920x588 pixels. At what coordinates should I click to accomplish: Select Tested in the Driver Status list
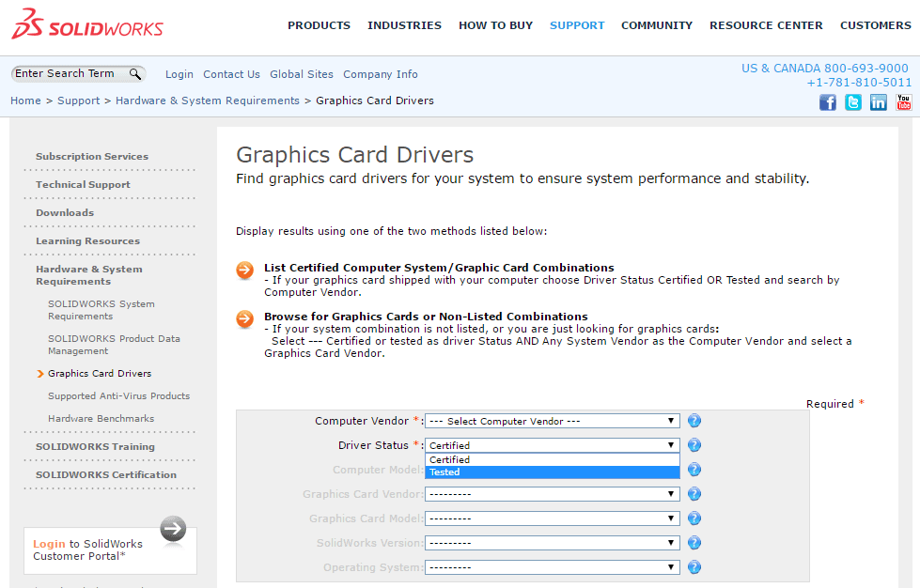pos(553,472)
